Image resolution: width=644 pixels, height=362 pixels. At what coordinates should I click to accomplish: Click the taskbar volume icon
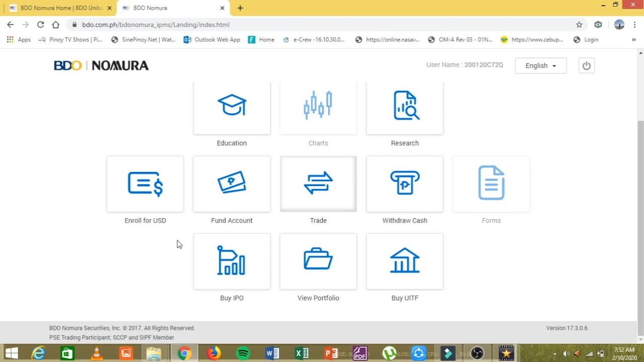pos(566,354)
